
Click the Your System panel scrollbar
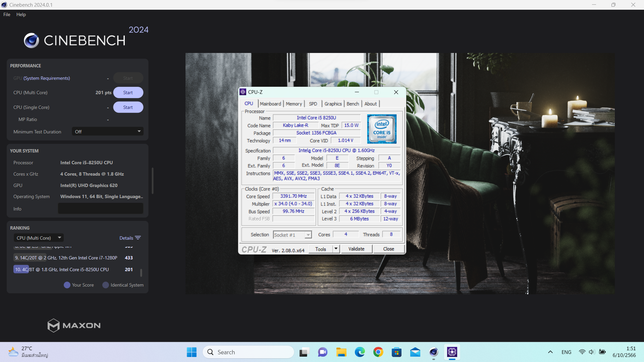pyautogui.click(x=153, y=181)
